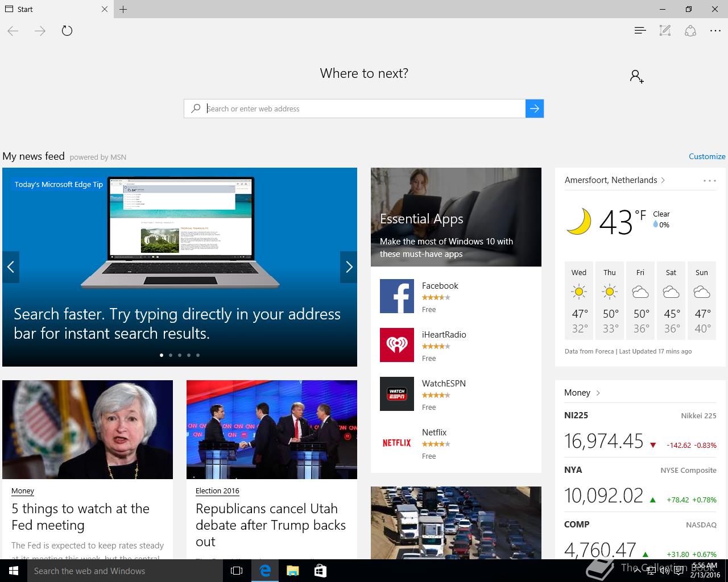Click the Share icon in the toolbar
Image resolution: width=728 pixels, height=582 pixels.
(690, 31)
